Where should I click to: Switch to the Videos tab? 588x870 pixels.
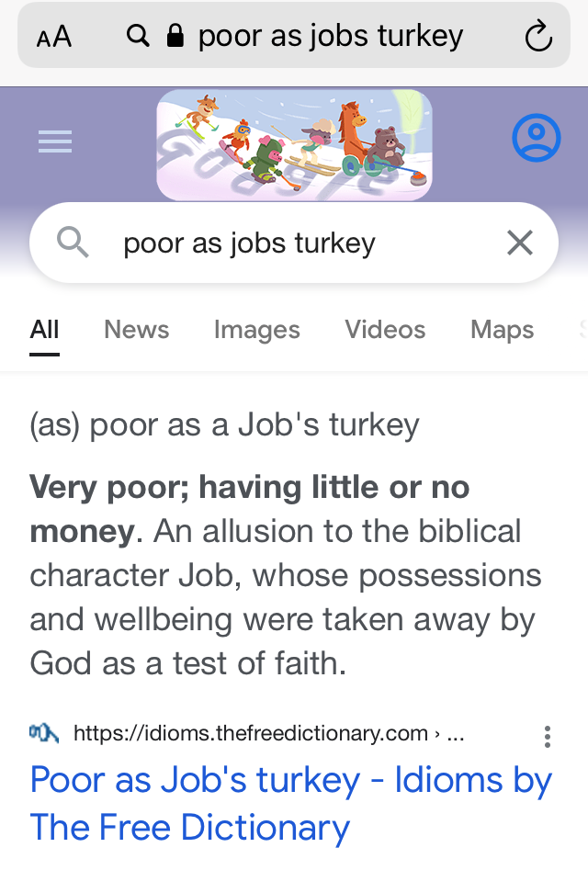click(x=385, y=330)
